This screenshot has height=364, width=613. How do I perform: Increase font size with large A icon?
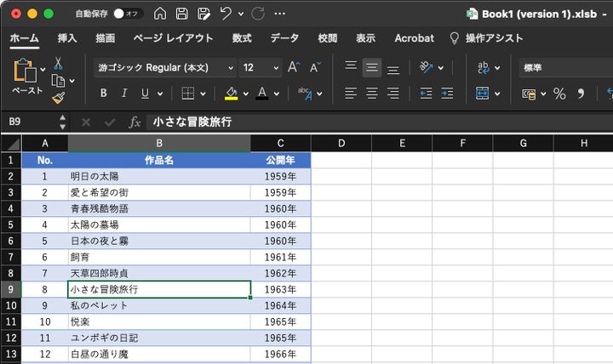(x=293, y=67)
